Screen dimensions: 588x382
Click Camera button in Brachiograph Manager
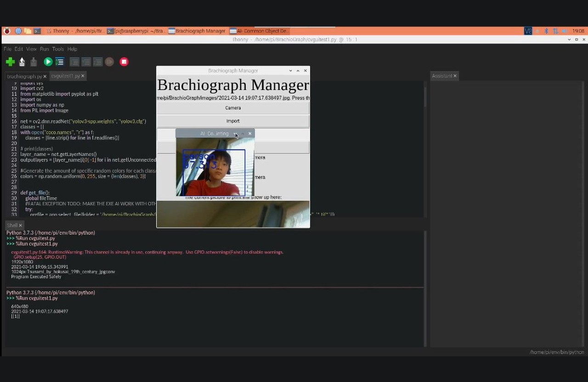(x=233, y=108)
